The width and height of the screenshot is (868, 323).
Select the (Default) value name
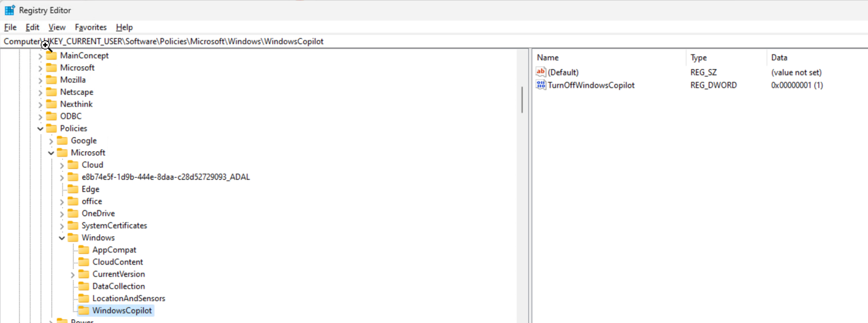coord(563,72)
